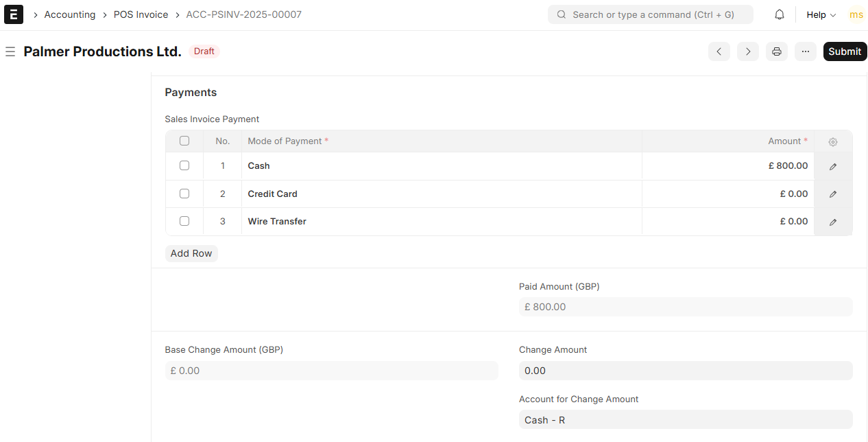Edit the Cash payment row

pos(833,166)
